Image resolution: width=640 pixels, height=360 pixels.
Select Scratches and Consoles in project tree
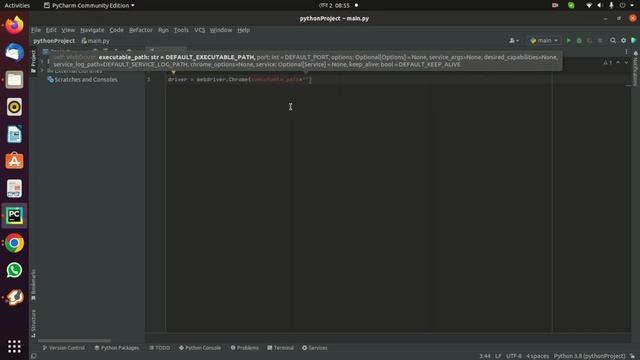click(82, 80)
